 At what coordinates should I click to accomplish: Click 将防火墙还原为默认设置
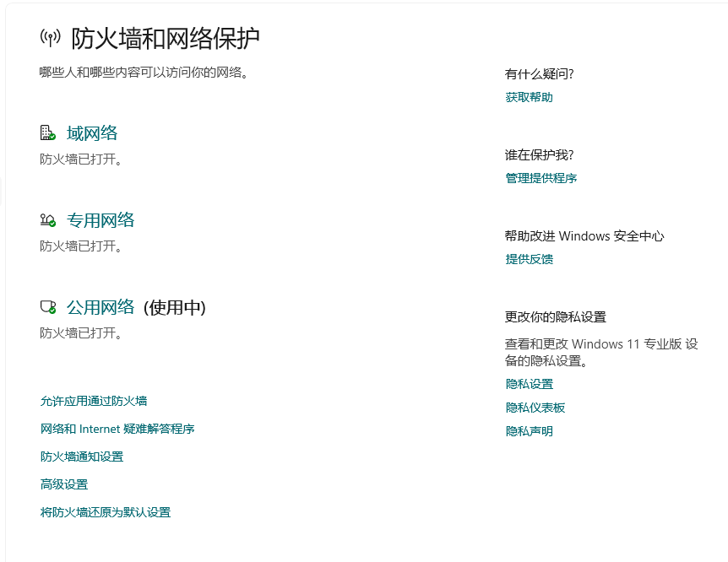tap(106, 512)
